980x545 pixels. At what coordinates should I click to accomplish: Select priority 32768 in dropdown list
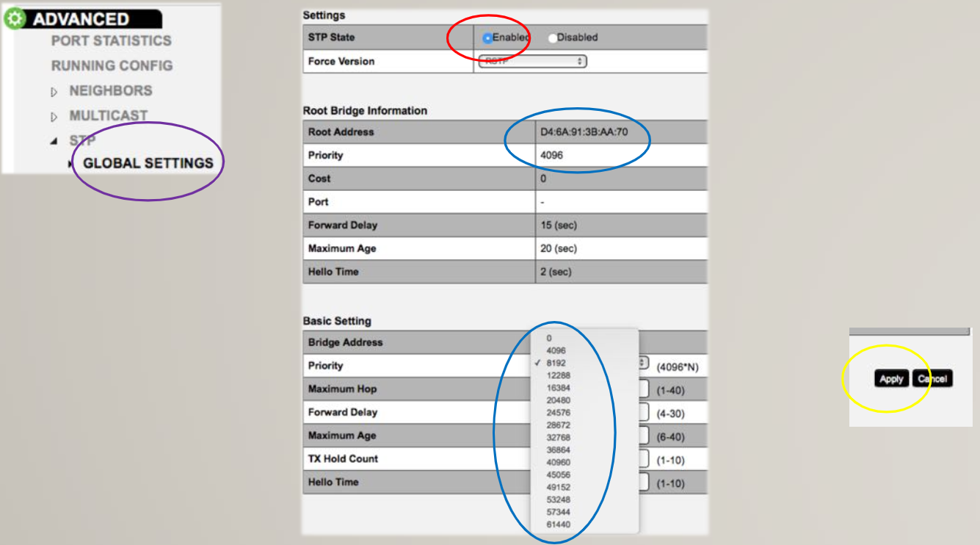(558, 438)
